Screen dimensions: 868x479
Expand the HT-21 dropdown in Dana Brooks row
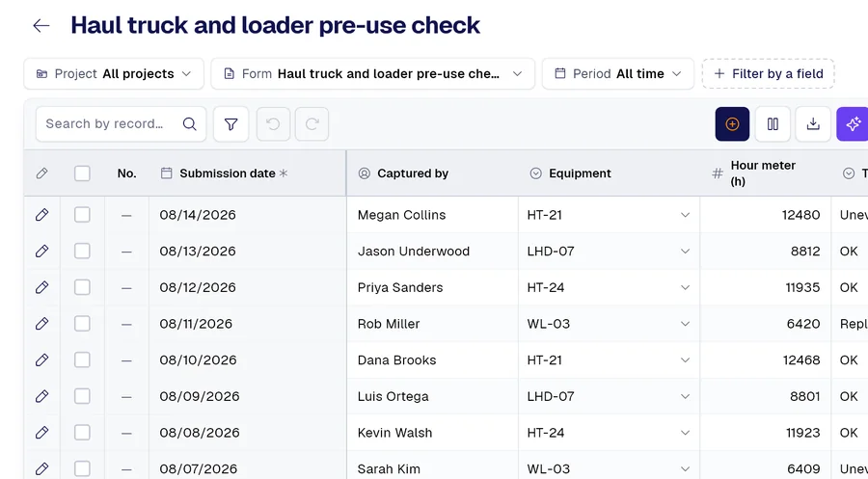tap(685, 360)
